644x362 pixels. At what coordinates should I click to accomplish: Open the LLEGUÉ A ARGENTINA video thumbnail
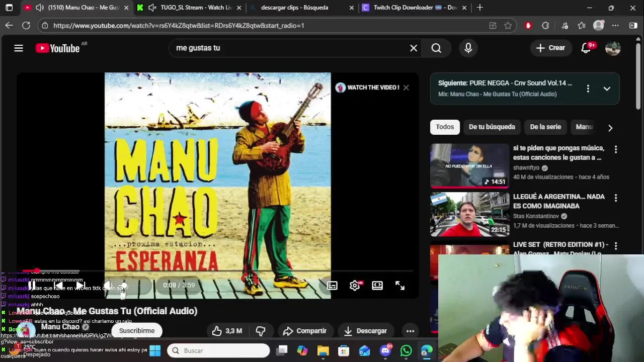coord(470,214)
